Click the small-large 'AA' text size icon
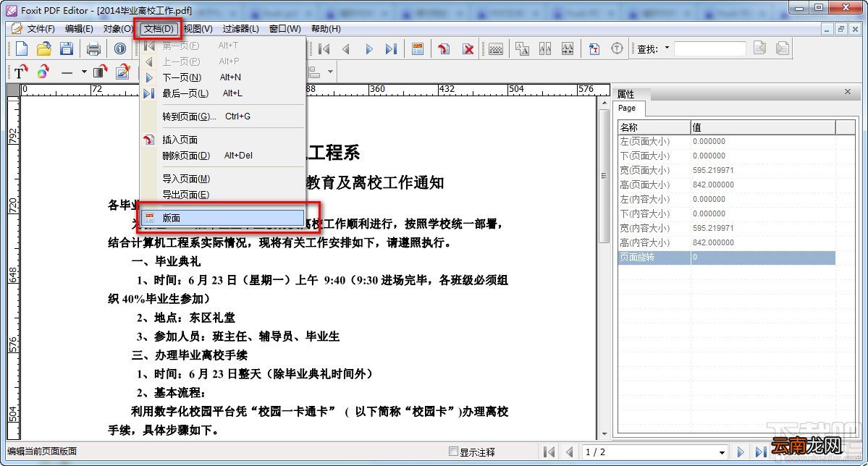The height and width of the screenshot is (466, 868). [x=522, y=49]
